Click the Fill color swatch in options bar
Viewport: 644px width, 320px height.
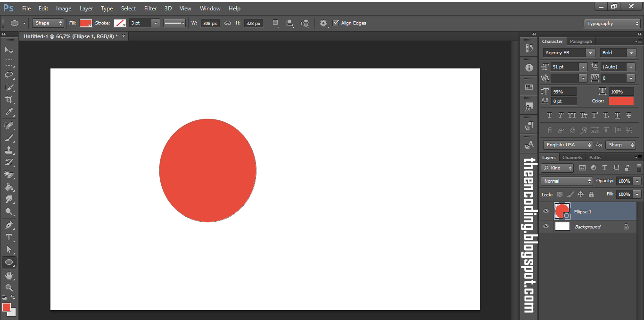coord(85,23)
